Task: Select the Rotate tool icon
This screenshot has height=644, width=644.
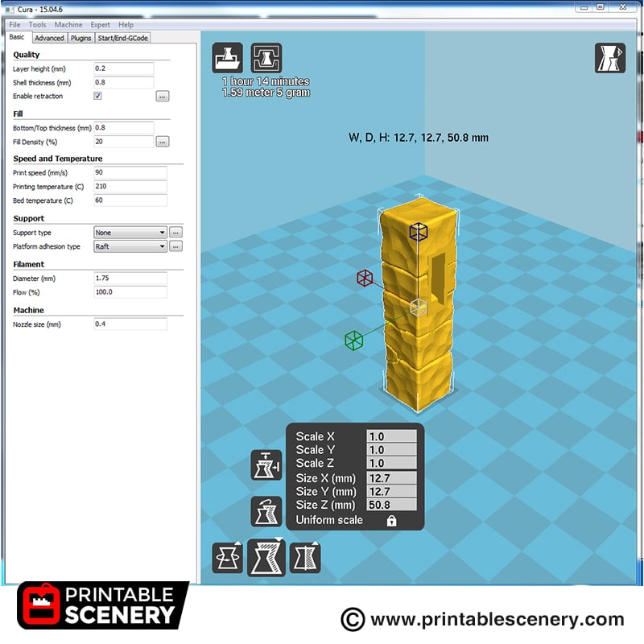Action: click(x=227, y=557)
